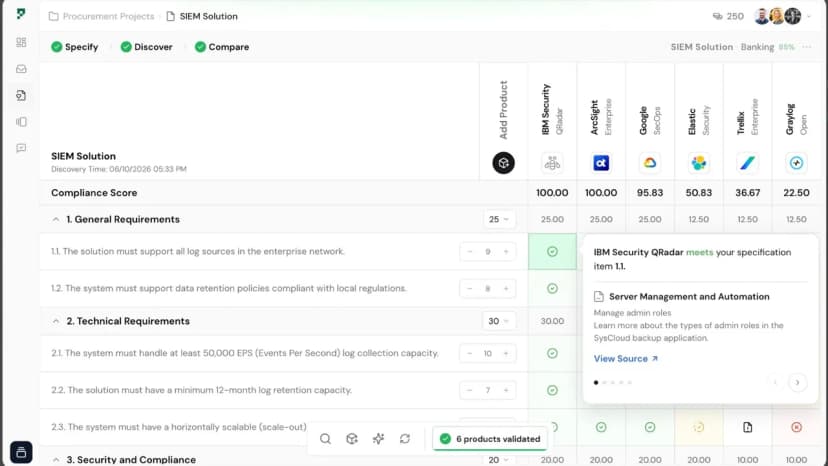Select the Google SecOps product logo

650,163
